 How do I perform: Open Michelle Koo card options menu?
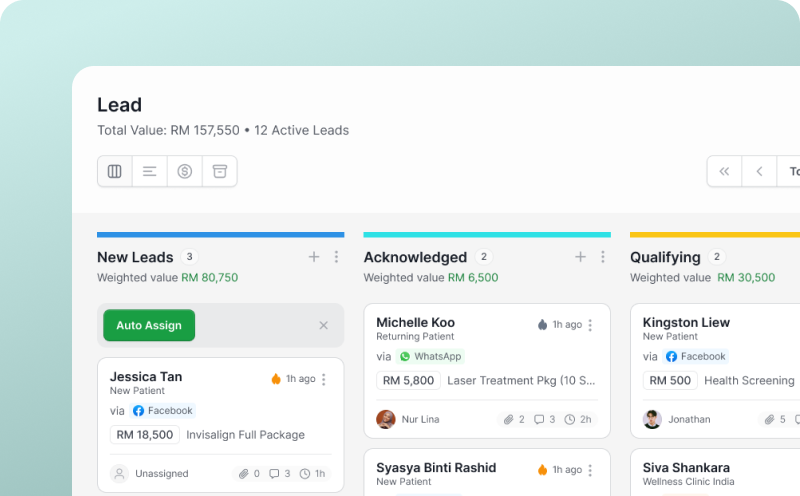(x=590, y=325)
